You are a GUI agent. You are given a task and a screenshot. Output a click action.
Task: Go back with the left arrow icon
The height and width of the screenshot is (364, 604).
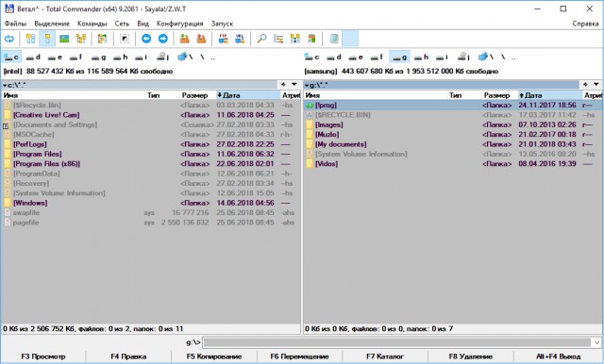[x=146, y=39]
